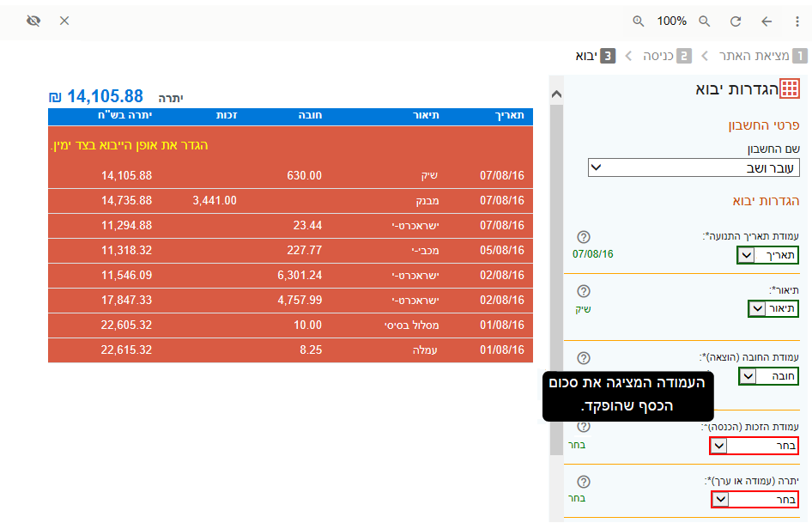This screenshot has height=523, width=812.
Task: Open help icon for עמודת החובה
Action: coord(584,358)
